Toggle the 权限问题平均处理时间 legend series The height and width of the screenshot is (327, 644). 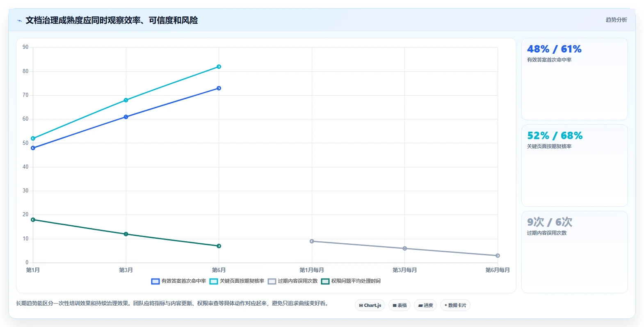click(x=351, y=281)
